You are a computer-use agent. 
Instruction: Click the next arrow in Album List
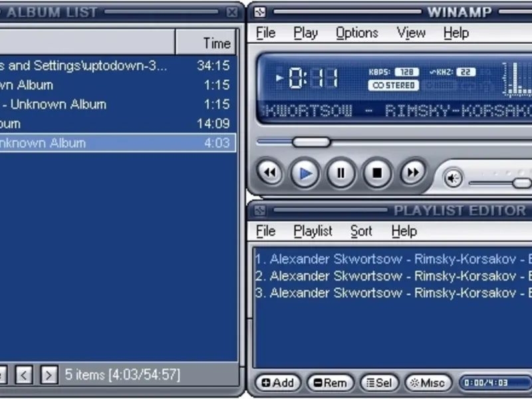(x=49, y=375)
